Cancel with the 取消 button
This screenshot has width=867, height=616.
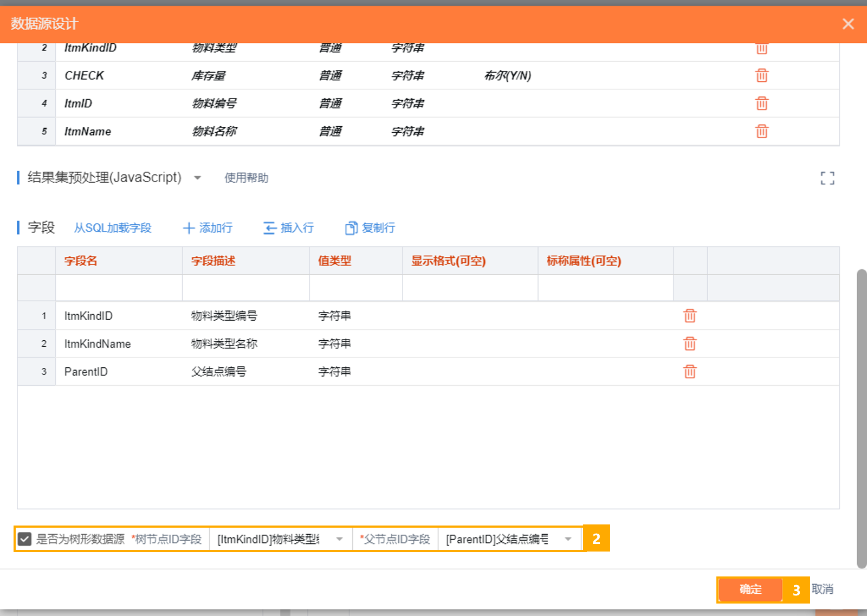point(822,589)
